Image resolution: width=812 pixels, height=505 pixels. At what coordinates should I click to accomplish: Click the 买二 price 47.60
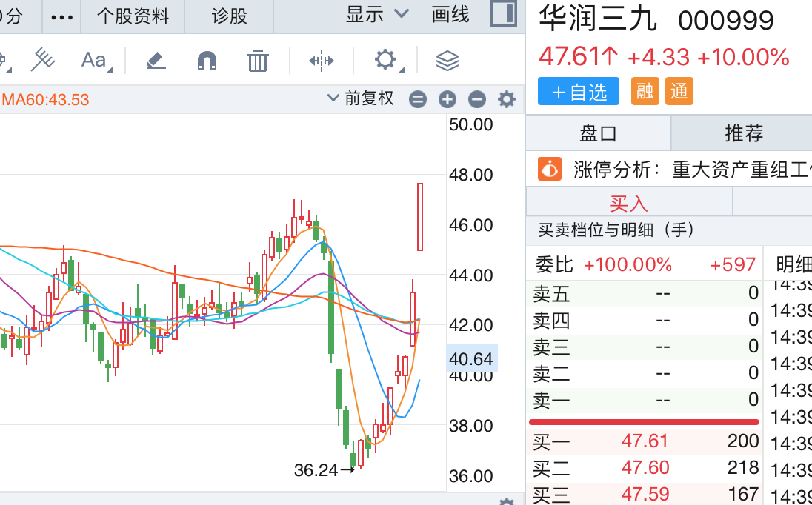[x=645, y=467]
